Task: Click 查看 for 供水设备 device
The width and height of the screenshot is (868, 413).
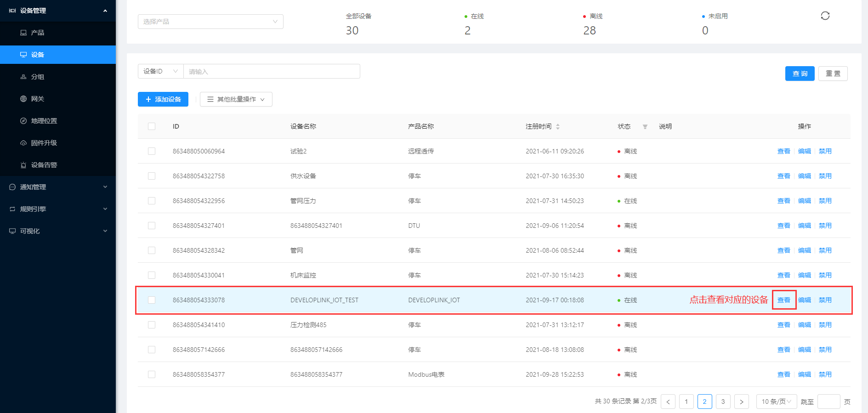Action: (783, 176)
